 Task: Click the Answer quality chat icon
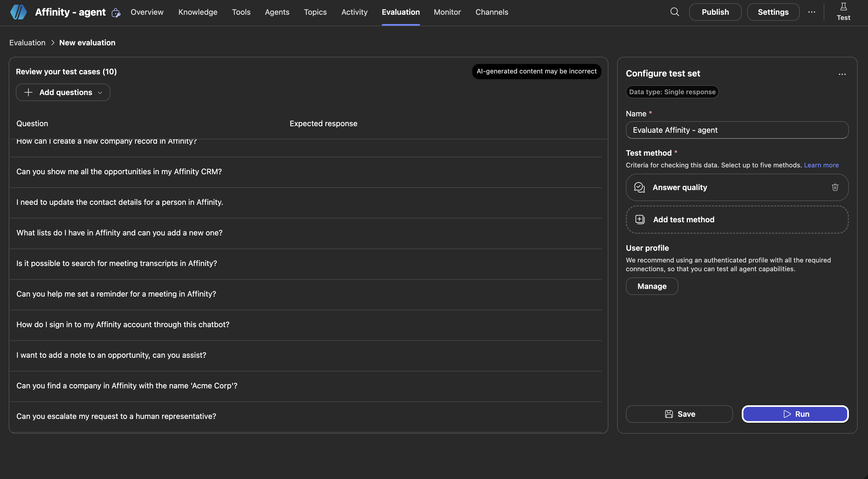[639, 187]
